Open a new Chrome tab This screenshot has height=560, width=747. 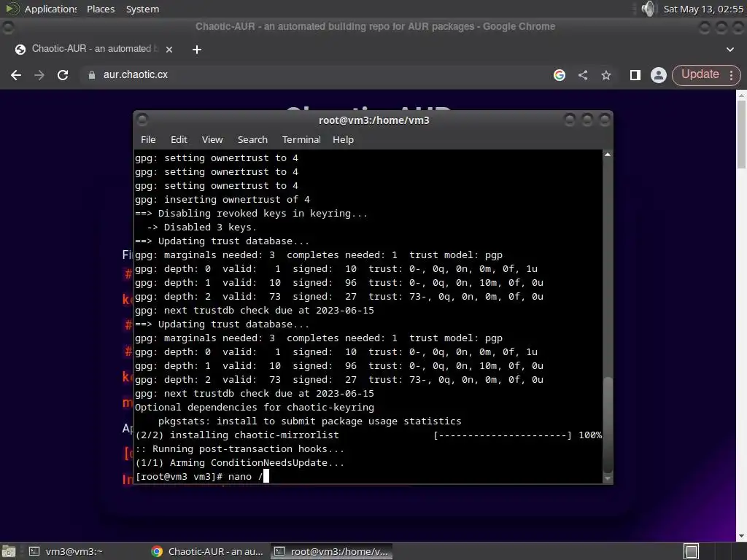click(x=197, y=49)
